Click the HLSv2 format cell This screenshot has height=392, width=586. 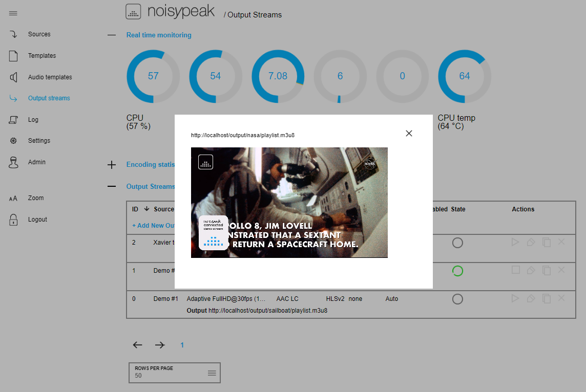click(x=335, y=299)
